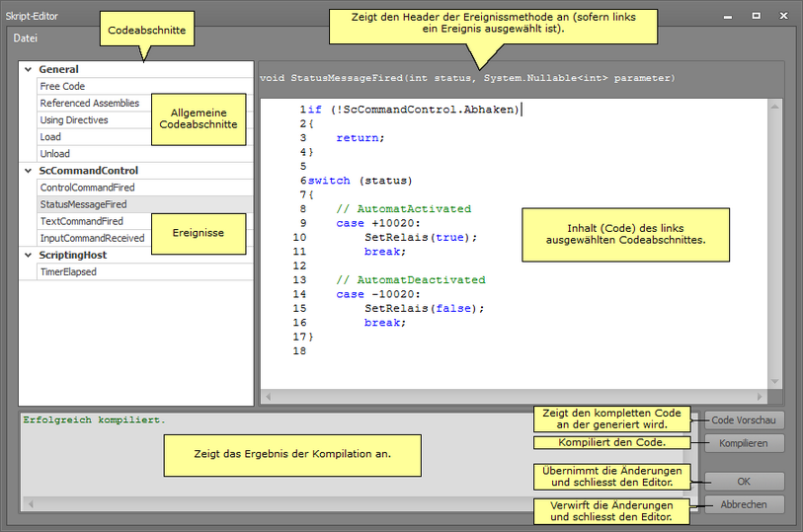Click the code editor scroll-up arrow
Viewport: 803px width, 532px height.
click(x=774, y=107)
